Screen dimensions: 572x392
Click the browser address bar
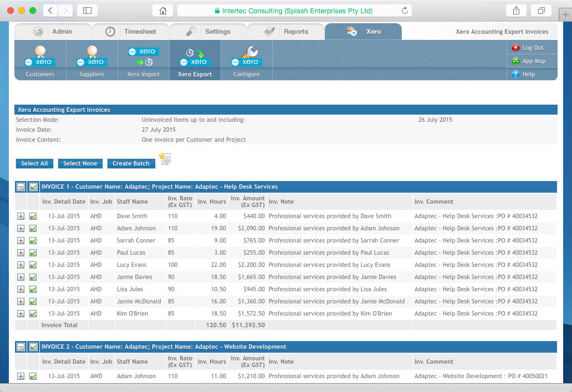[x=294, y=11]
